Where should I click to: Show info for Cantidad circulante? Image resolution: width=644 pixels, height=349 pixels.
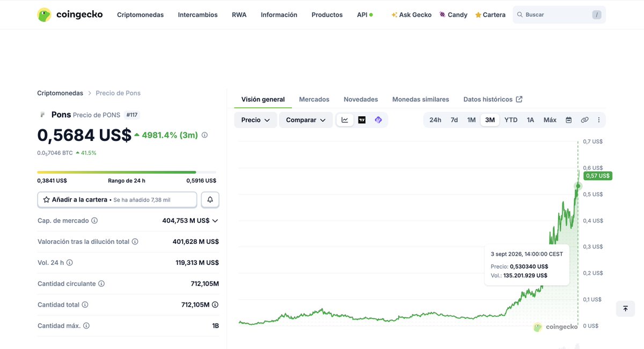[101, 284]
